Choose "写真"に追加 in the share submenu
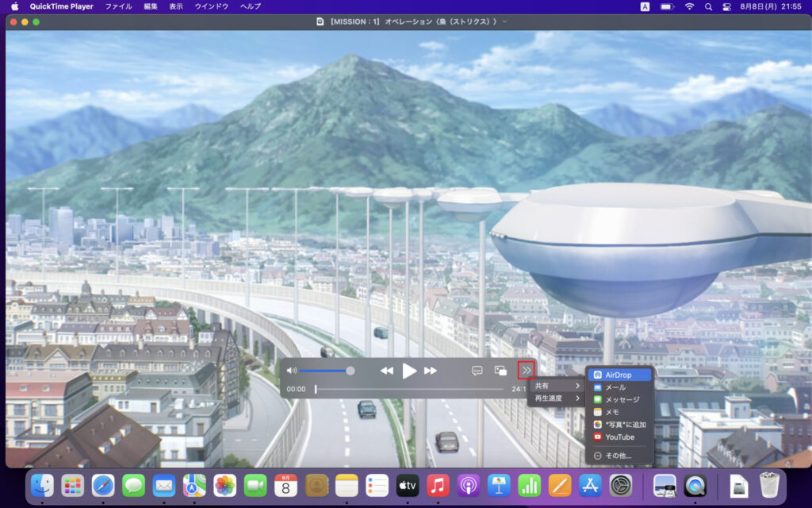The width and height of the screenshot is (812, 508). coord(620,425)
